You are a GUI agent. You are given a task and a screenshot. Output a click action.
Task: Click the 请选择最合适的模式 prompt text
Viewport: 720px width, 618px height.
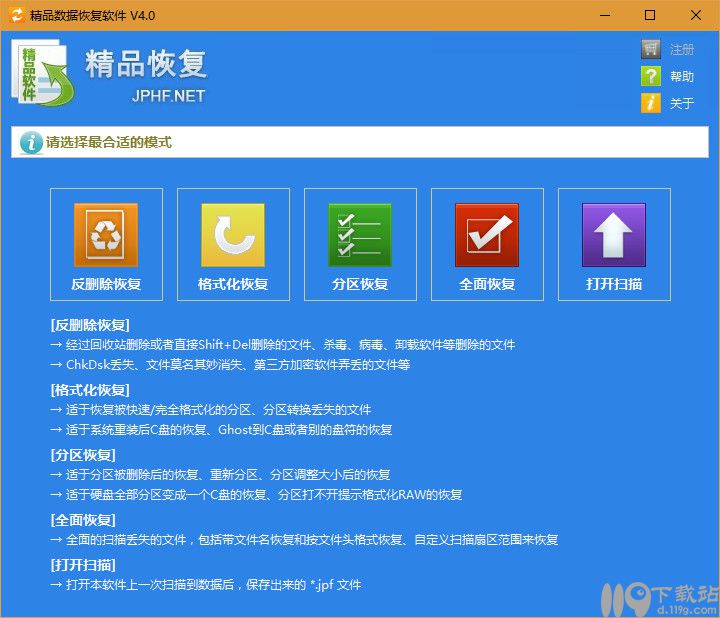coord(108,142)
